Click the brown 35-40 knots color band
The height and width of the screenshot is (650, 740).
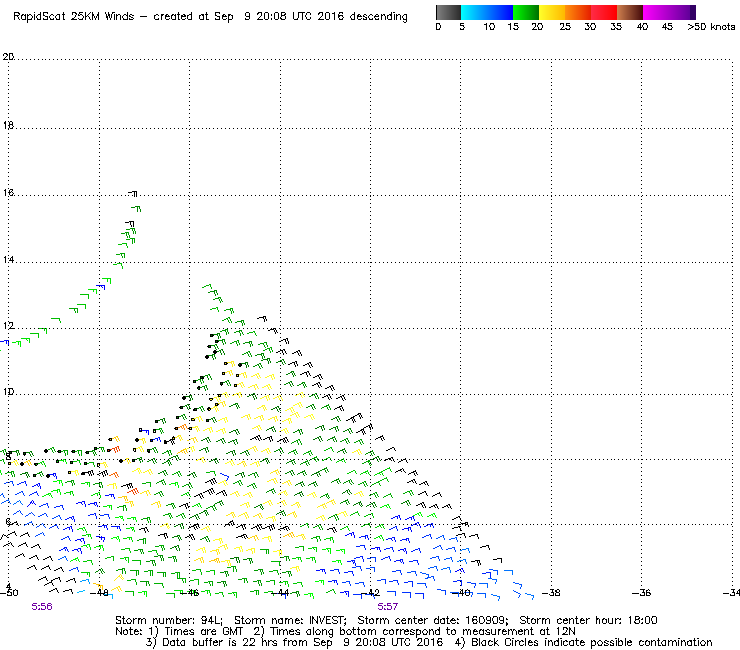(630, 12)
